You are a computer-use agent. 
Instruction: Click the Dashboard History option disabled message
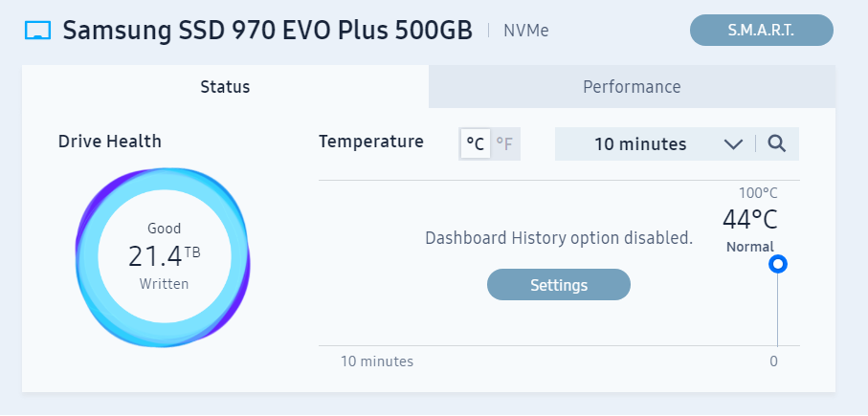pyautogui.click(x=559, y=238)
